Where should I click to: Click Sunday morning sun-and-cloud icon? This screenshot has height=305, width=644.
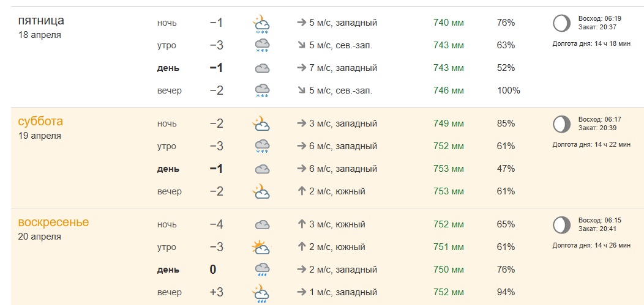(x=261, y=247)
